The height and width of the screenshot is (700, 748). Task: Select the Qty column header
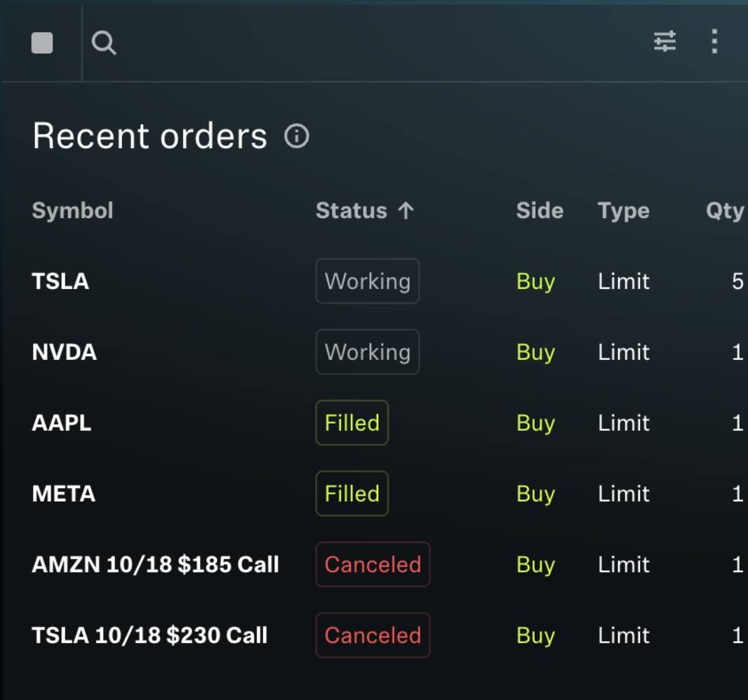(x=726, y=210)
